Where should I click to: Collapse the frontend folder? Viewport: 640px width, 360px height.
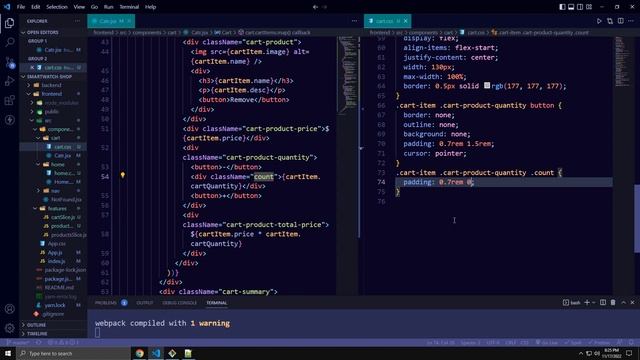point(51,94)
